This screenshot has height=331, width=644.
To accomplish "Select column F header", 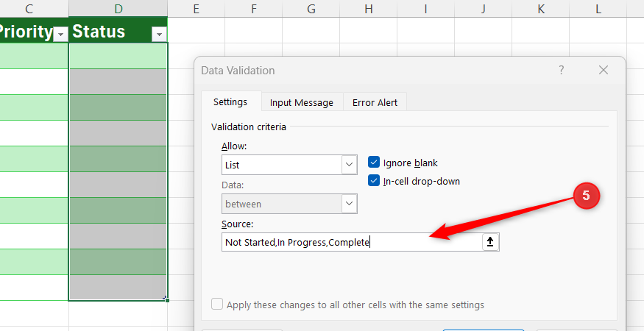I will pos(253,9).
